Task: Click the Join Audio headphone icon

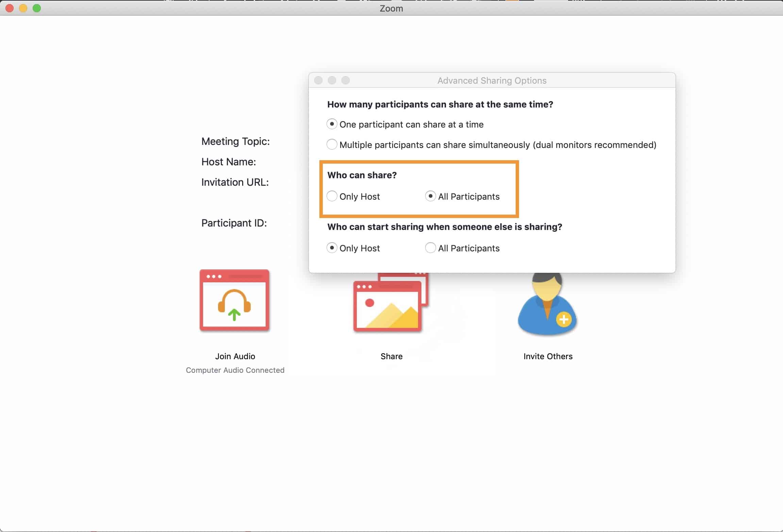Action: [234, 300]
